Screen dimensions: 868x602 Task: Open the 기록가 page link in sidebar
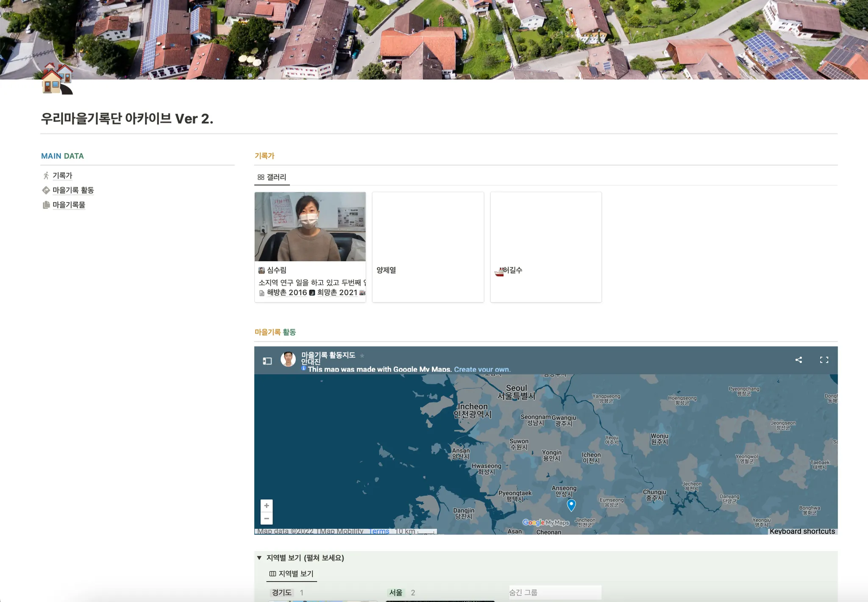point(62,175)
